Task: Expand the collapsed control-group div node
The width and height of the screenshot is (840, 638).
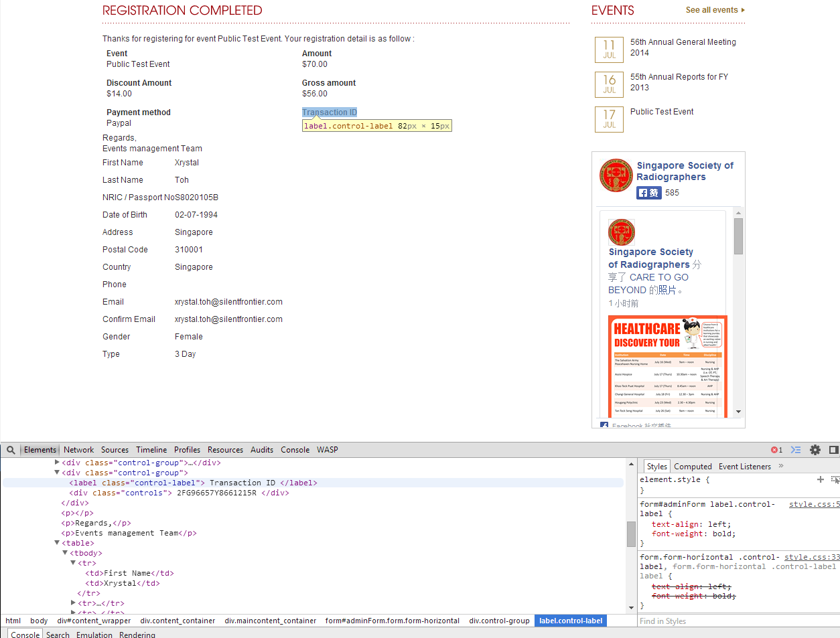Action: point(57,463)
